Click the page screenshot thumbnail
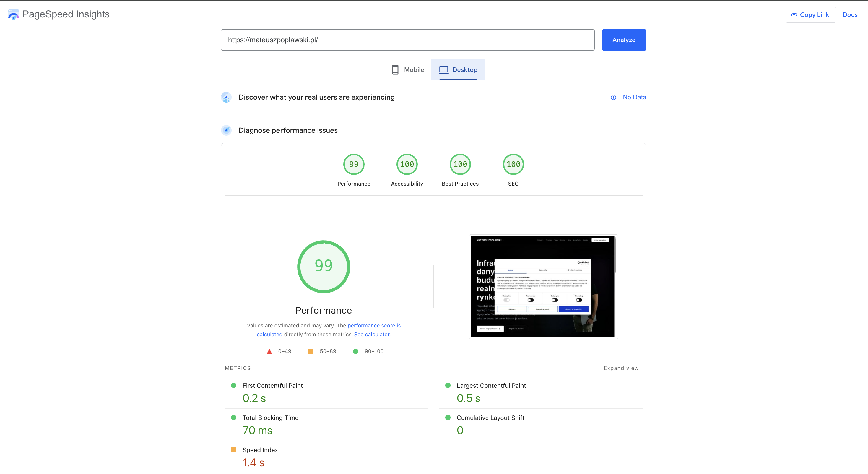Screen dimensions: 868x474 point(543,287)
